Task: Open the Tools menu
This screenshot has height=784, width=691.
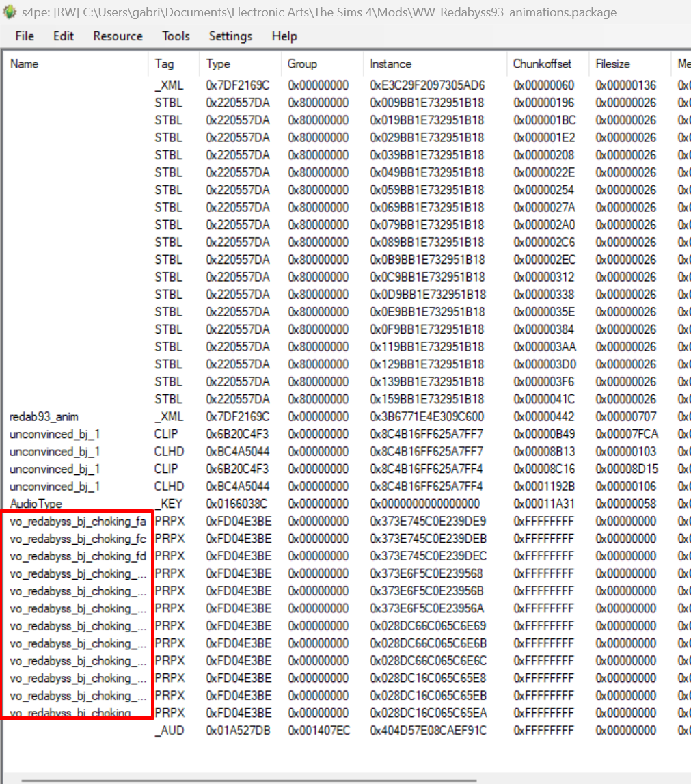Action: click(x=176, y=36)
